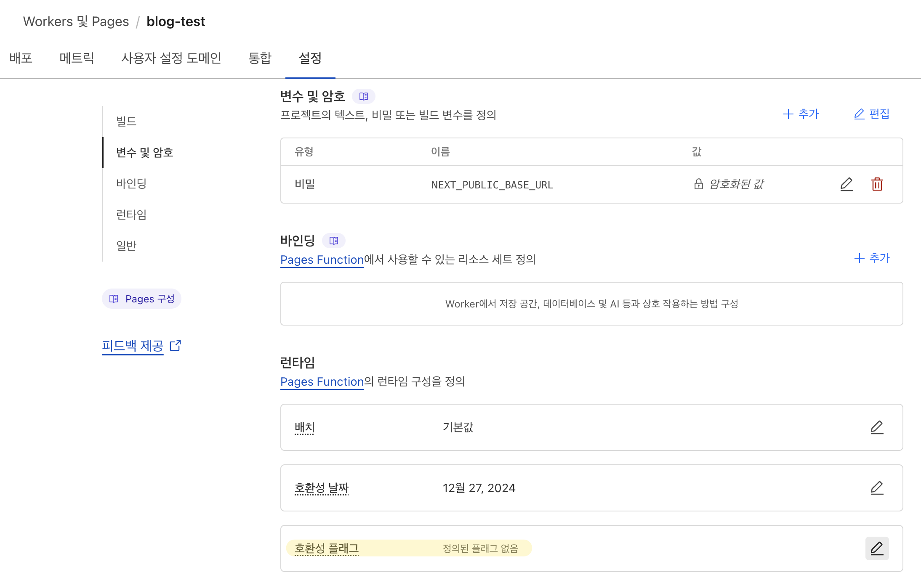Click the 암호화된 값 text

(x=736, y=184)
